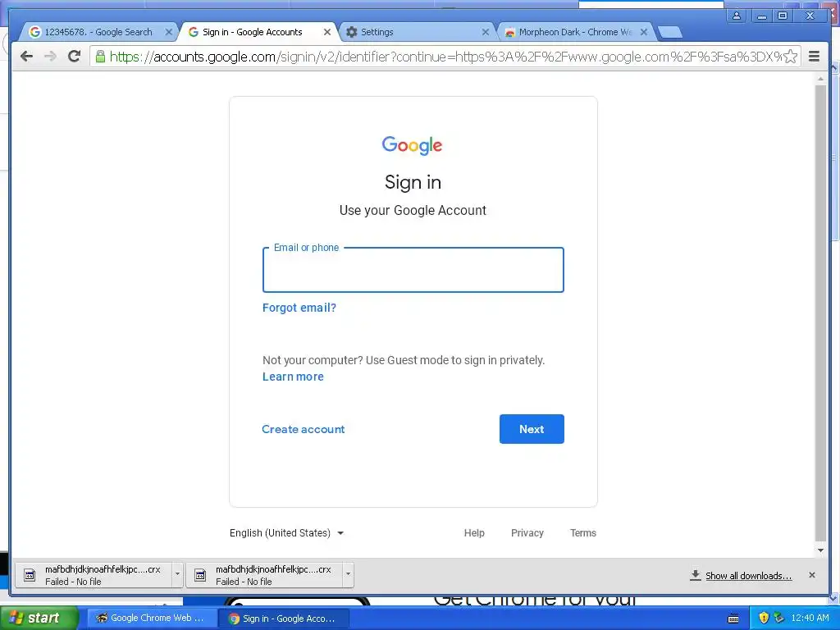Click Show all downloads

click(x=748, y=576)
